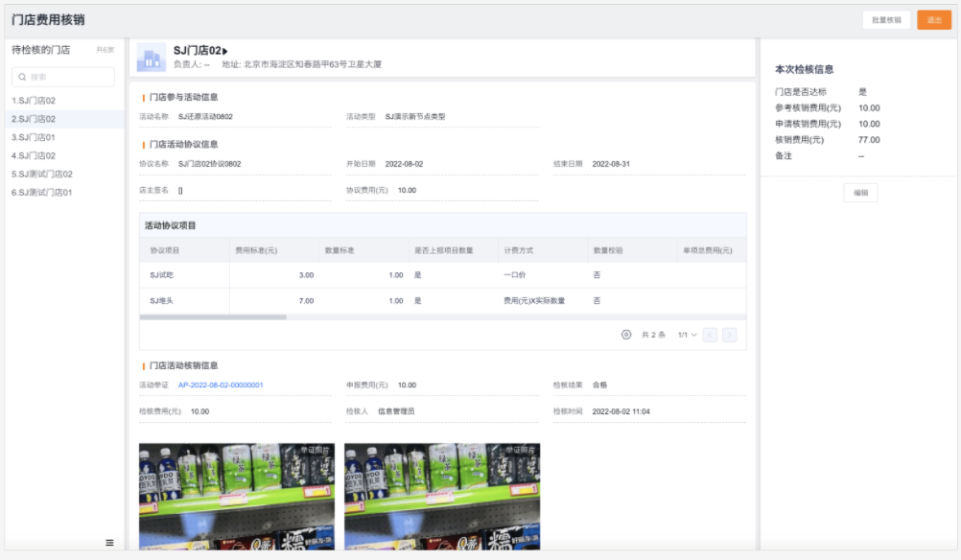Screen dimensions: 961x560
Task: Focus the store search input field
Action: [63, 78]
